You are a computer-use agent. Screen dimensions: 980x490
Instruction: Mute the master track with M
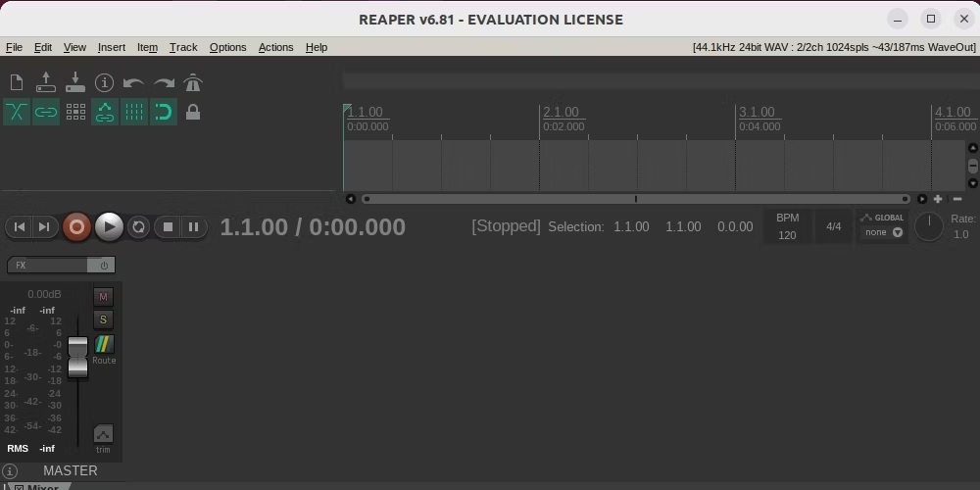click(x=103, y=297)
